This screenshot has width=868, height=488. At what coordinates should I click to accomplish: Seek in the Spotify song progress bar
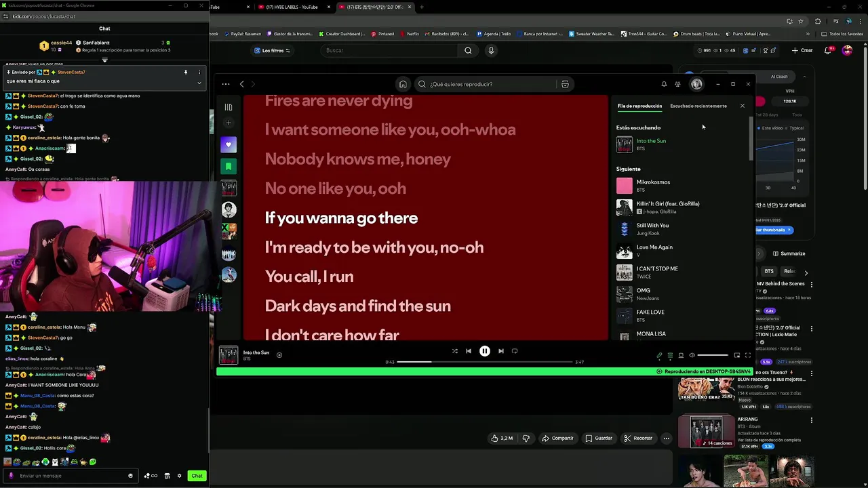coord(485,362)
